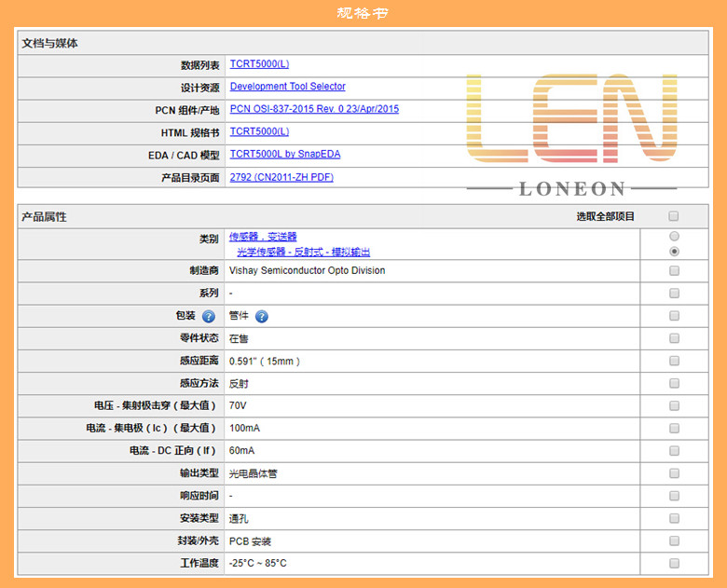Click the 选取全部项目 label text

[605, 216]
